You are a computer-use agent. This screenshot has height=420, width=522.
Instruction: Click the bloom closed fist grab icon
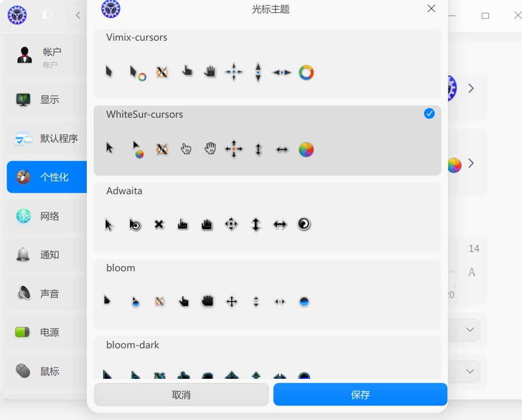(x=207, y=301)
